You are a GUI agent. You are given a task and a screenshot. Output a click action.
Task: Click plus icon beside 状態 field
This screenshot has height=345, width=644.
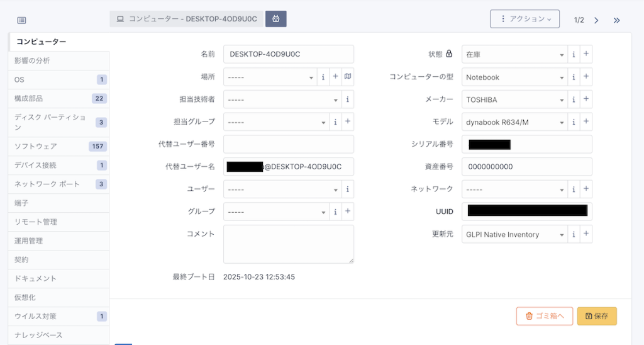(586, 55)
